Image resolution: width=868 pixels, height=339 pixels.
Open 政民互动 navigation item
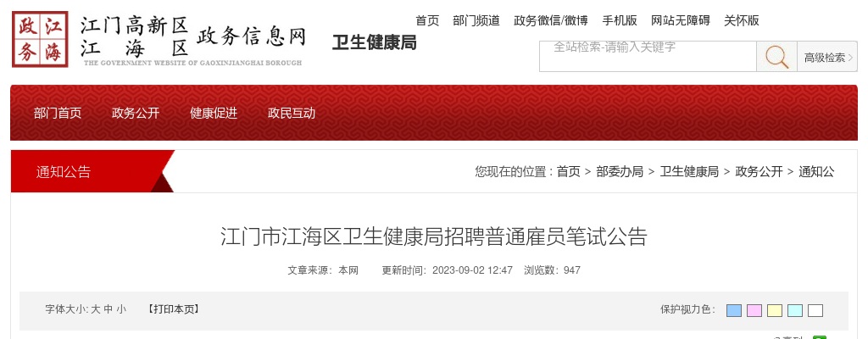click(292, 113)
